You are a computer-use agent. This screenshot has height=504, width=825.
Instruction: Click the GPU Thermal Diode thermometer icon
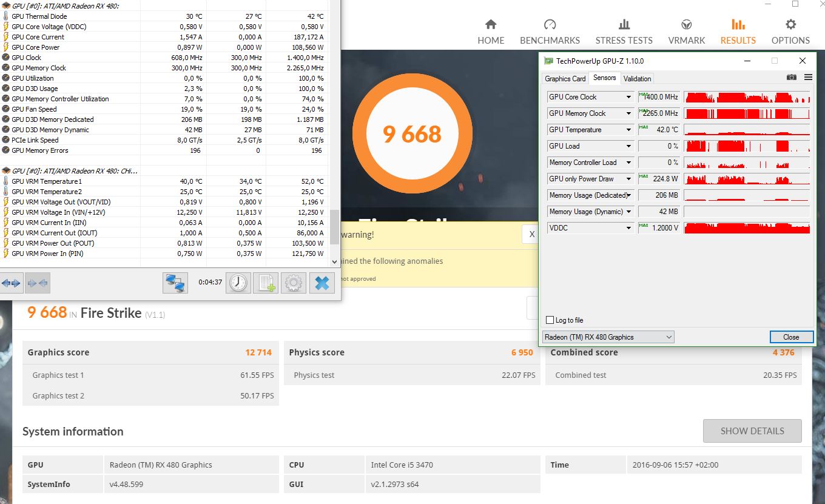[6, 16]
